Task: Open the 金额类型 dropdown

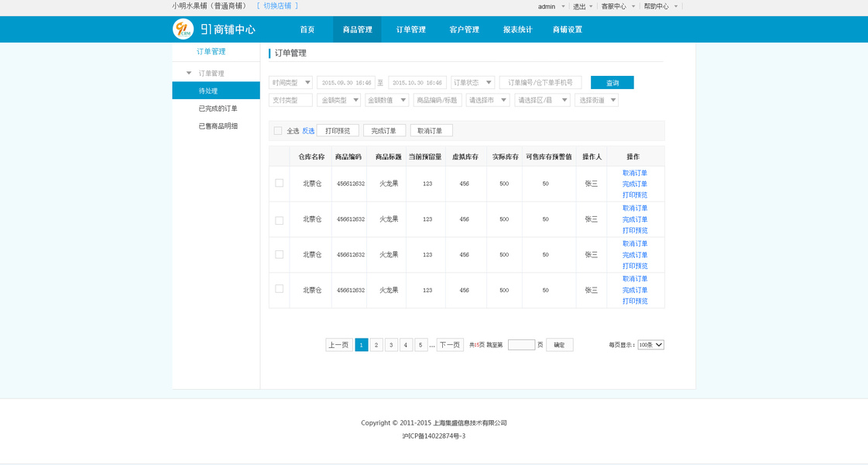Action: tap(339, 100)
